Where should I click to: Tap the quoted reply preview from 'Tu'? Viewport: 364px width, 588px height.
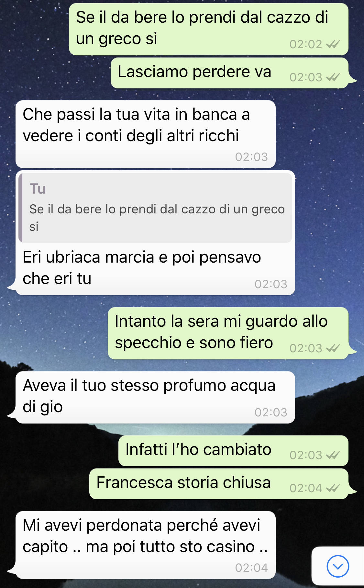[x=155, y=208]
